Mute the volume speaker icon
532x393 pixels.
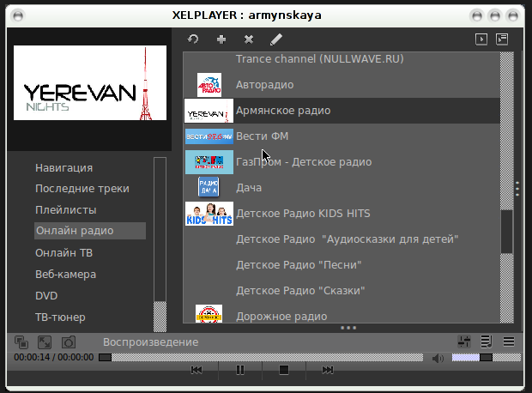(x=438, y=358)
